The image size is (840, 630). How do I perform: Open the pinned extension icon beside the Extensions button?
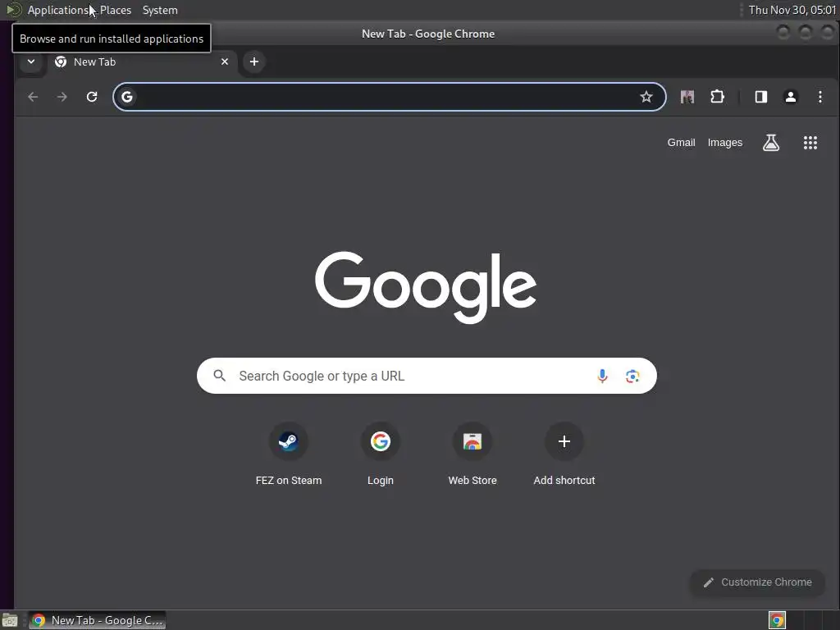tap(687, 97)
